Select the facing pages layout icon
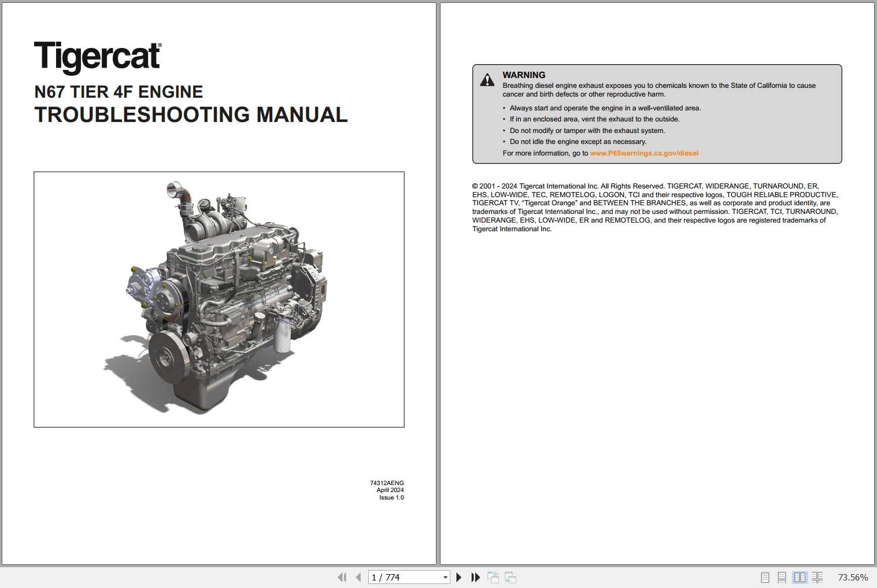This screenshot has height=588, width=877. click(x=800, y=577)
